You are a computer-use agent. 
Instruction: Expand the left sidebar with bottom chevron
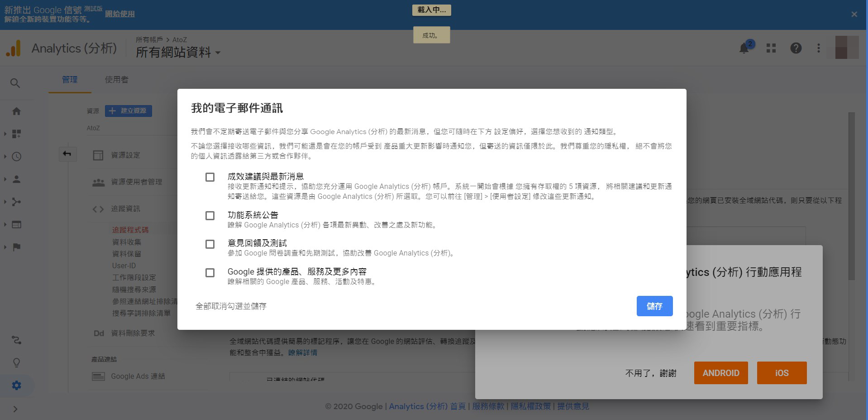tap(15, 409)
